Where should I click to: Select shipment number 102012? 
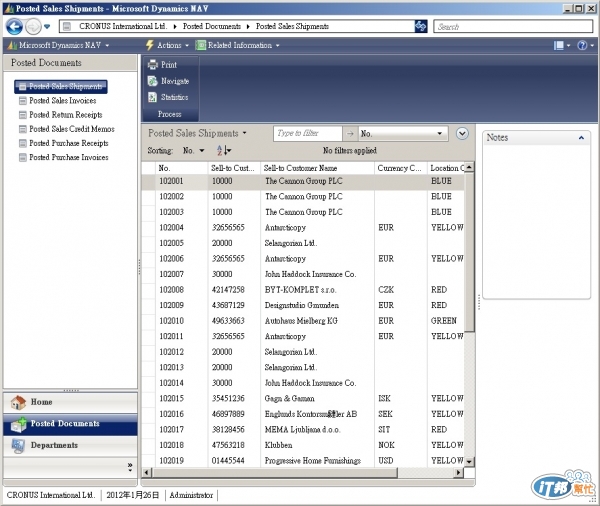171,352
